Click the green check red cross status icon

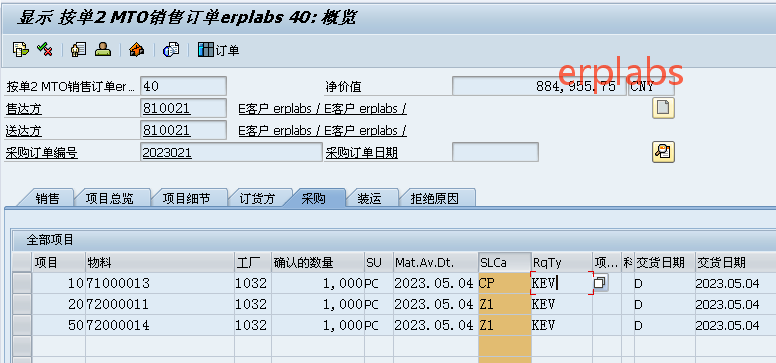click(45, 49)
